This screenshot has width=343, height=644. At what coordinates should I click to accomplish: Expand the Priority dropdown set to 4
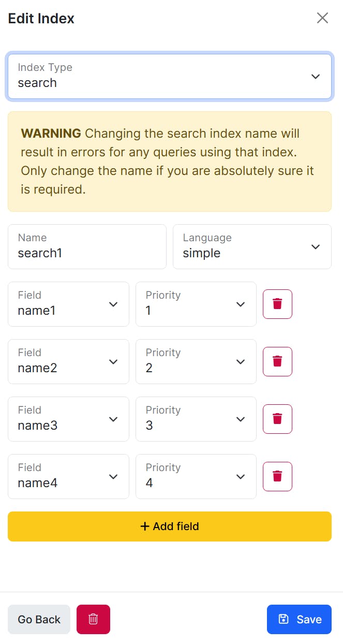pos(196,476)
